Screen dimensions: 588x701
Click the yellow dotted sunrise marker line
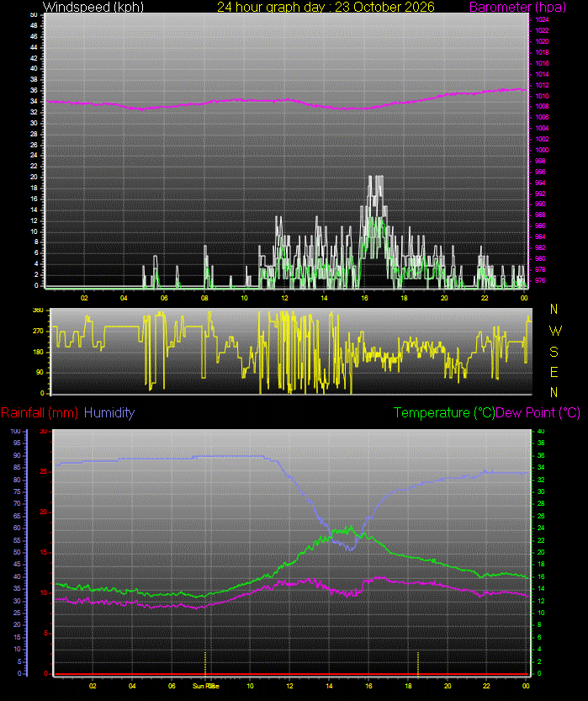point(205,663)
